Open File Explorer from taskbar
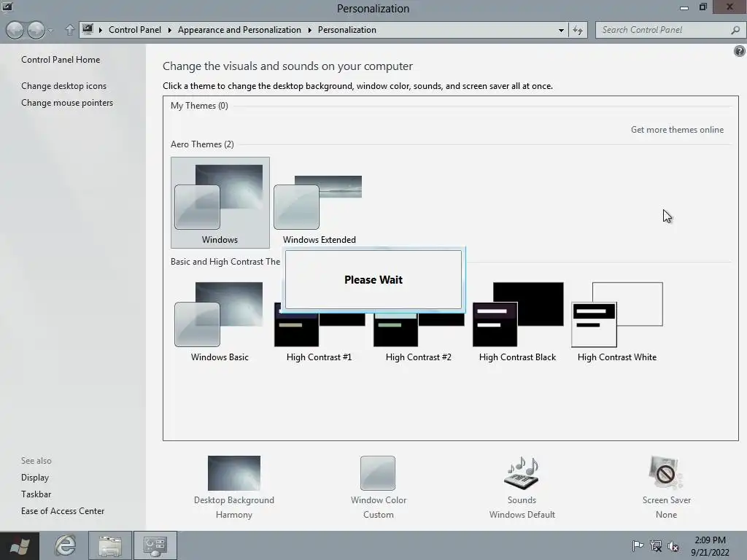The image size is (747, 560). click(110, 545)
